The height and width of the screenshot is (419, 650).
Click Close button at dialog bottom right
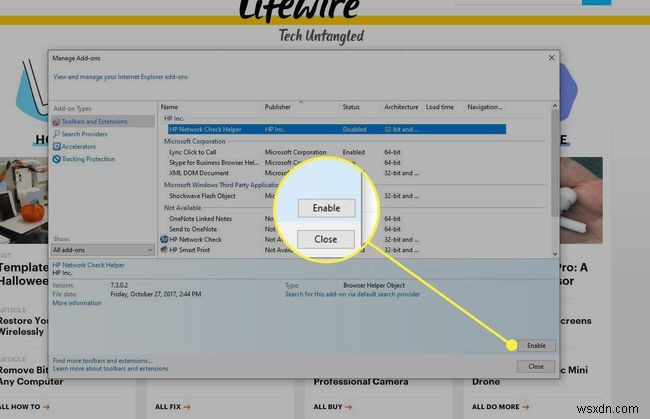pyautogui.click(x=536, y=366)
